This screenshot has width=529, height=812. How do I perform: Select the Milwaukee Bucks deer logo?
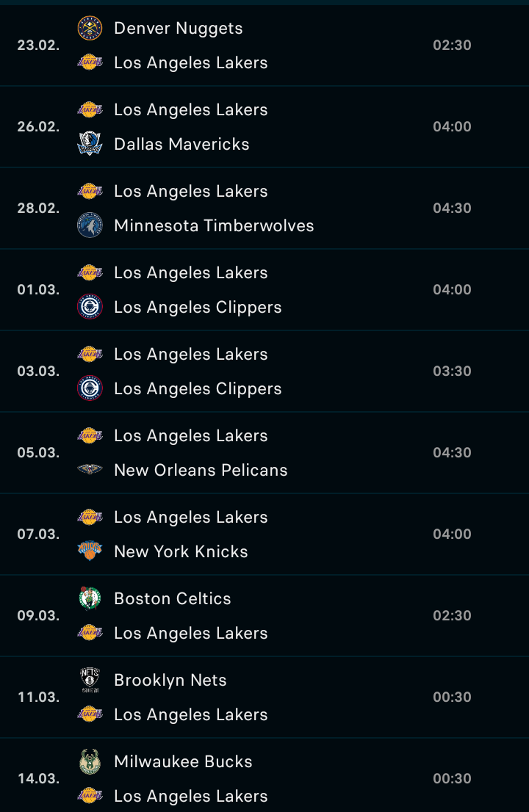coord(90,761)
